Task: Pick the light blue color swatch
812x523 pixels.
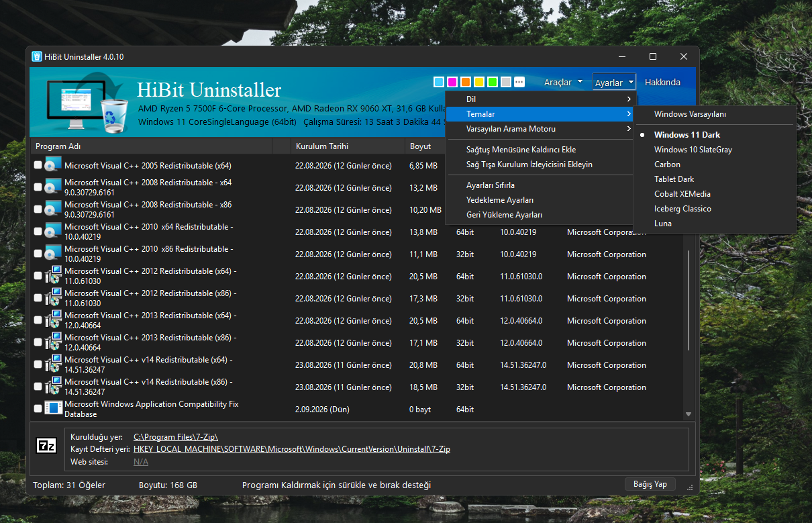Action: 439,82
